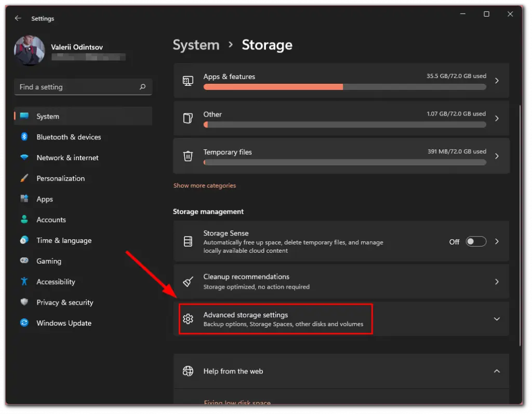The height and width of the screenshot is (414, 532).
Task: Select the Gaming Xbox icon
Action: click(x=24, y=261)
